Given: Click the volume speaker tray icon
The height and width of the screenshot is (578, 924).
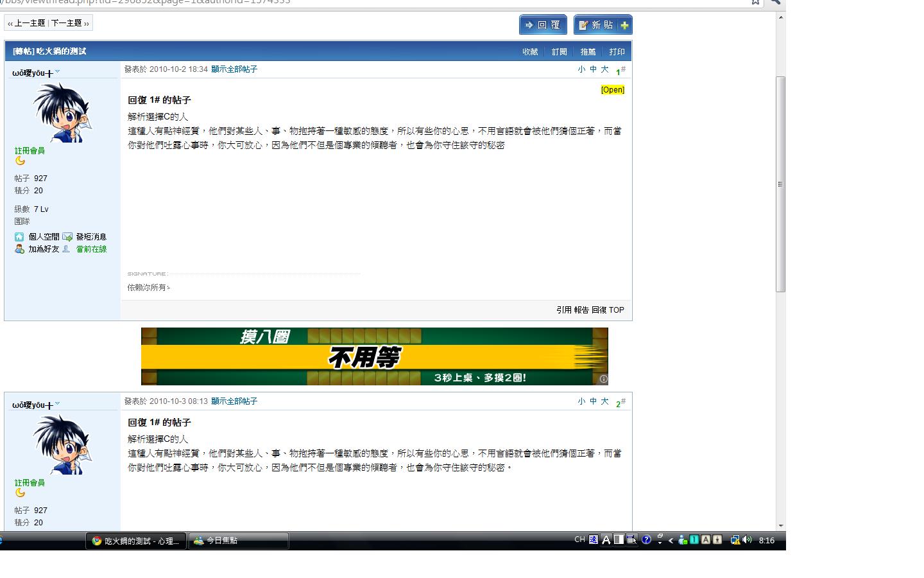Looking at the screenshot, I should (x=747, y=540).
